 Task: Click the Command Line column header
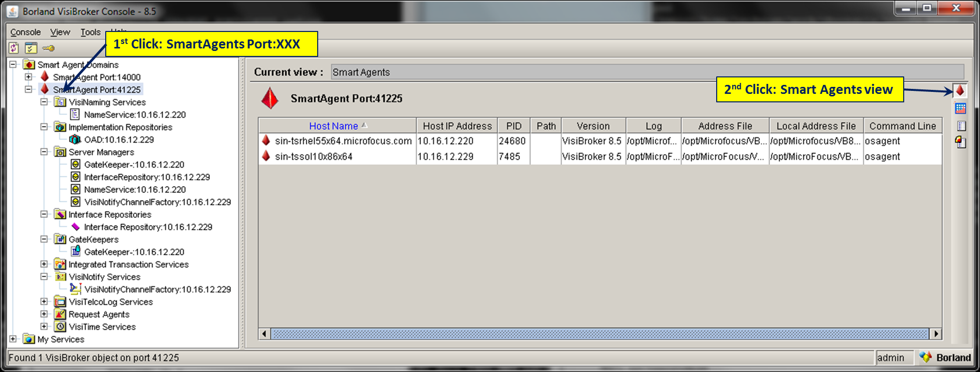[903, 126]
